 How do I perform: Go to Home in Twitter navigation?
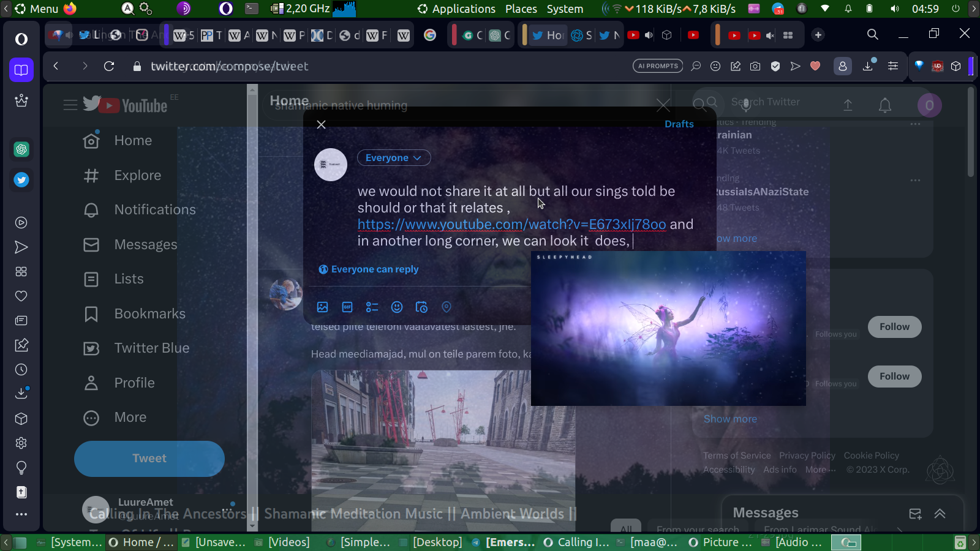coord(118,141)
